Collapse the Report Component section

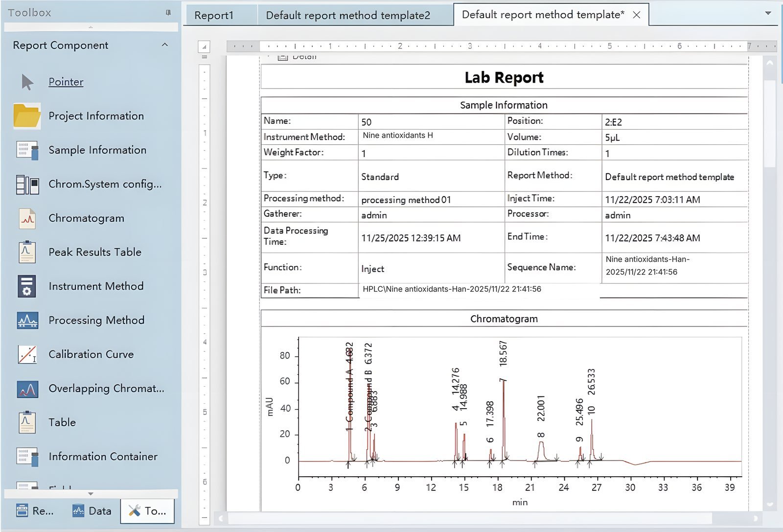click(x=165, y=45)
